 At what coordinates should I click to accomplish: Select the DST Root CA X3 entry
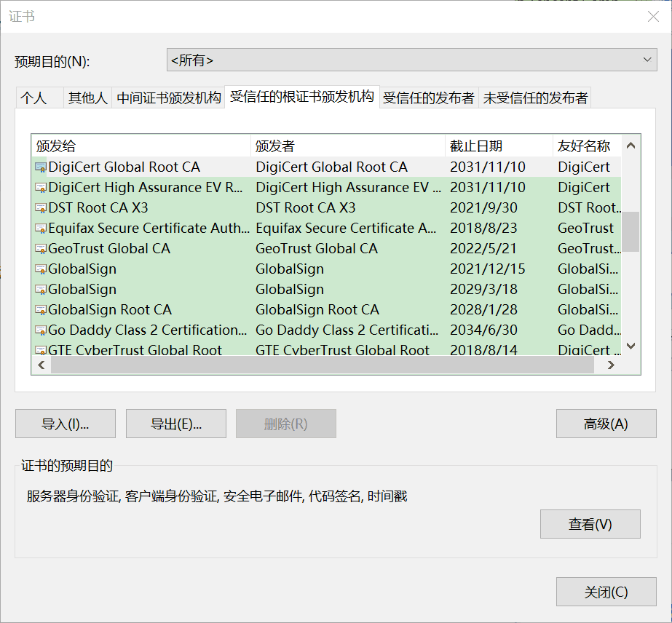pos(327,208)
